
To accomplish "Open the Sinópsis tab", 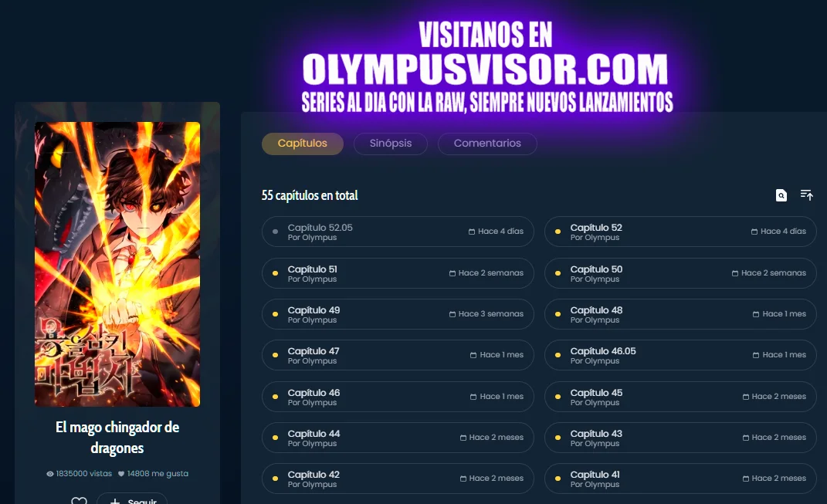I will point(391,144).
